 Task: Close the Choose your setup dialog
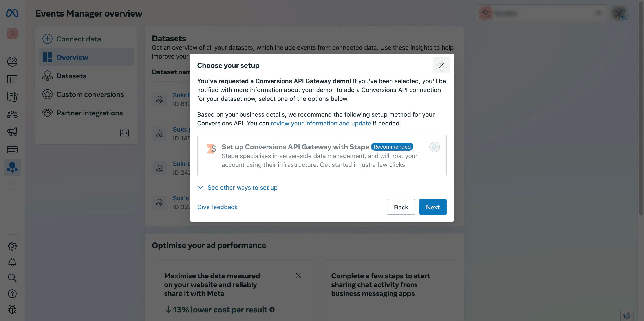click(441, 65)
